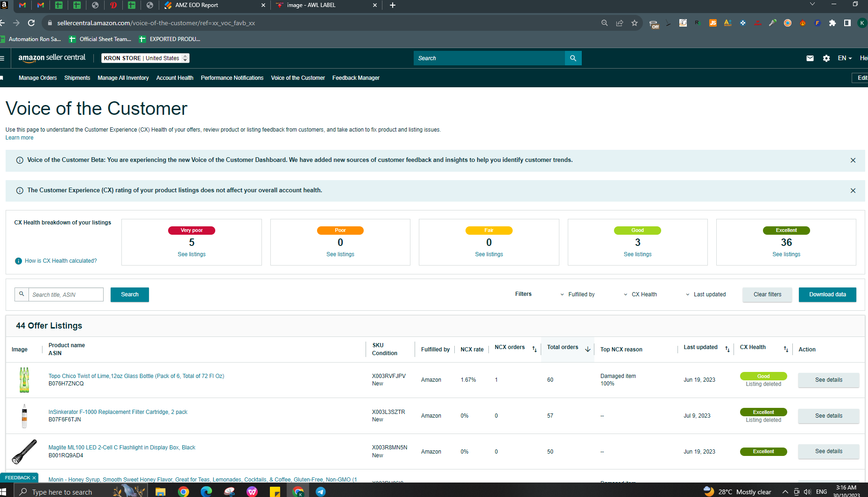Close the CX rating account health banner

[x=853, y=191]
